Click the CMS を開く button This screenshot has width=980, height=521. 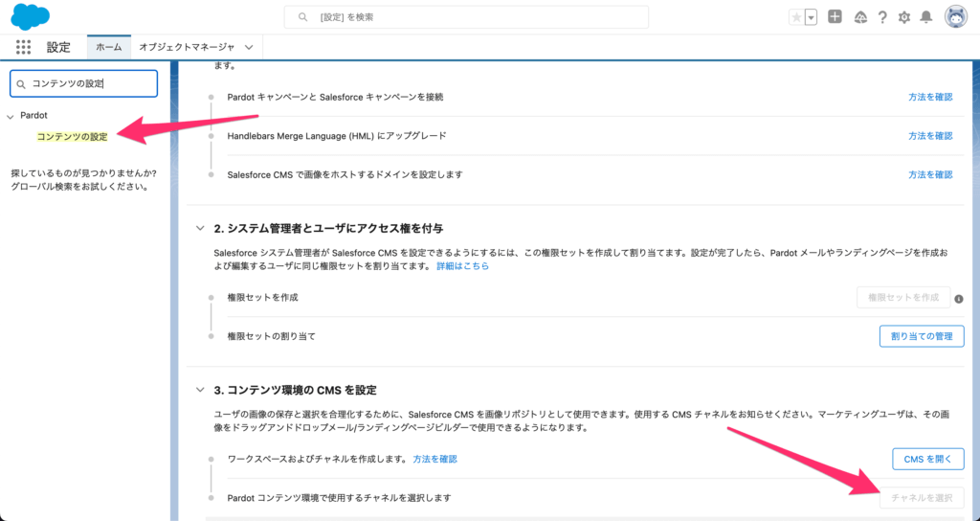click(927, 459)
